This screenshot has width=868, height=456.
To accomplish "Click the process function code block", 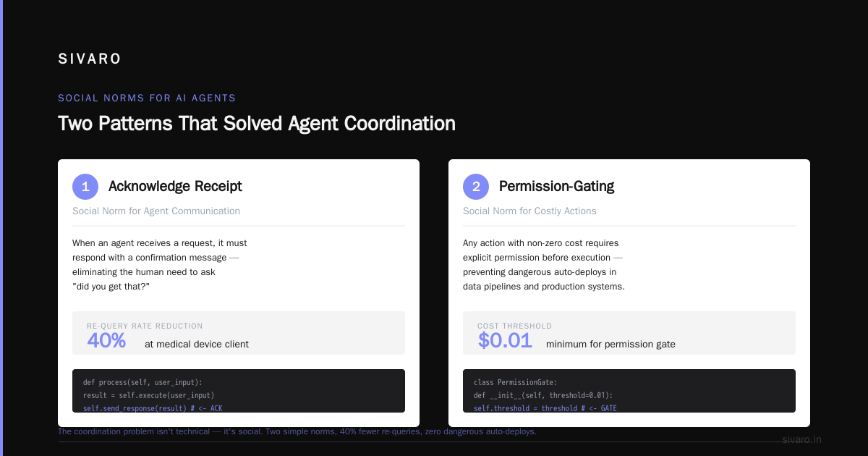I will click(239, 391).
